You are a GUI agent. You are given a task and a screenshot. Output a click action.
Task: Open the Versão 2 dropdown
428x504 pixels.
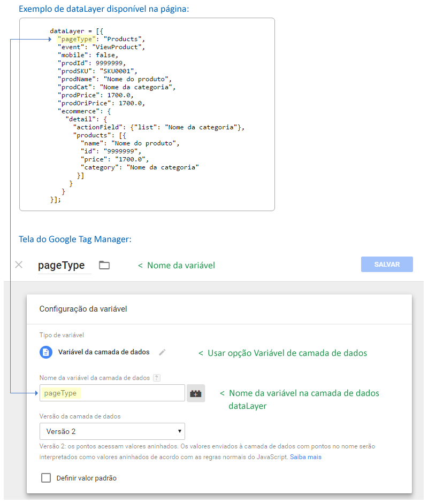tap(112, 431)
